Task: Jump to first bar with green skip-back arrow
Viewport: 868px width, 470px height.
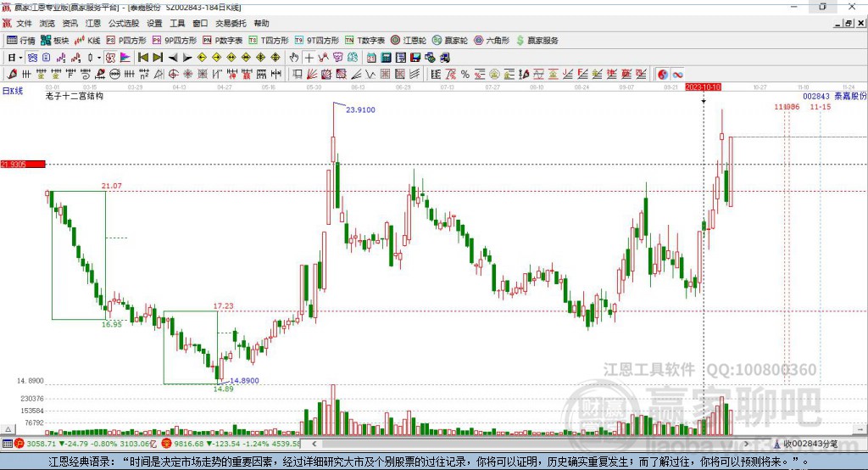Action: (142, 58)
